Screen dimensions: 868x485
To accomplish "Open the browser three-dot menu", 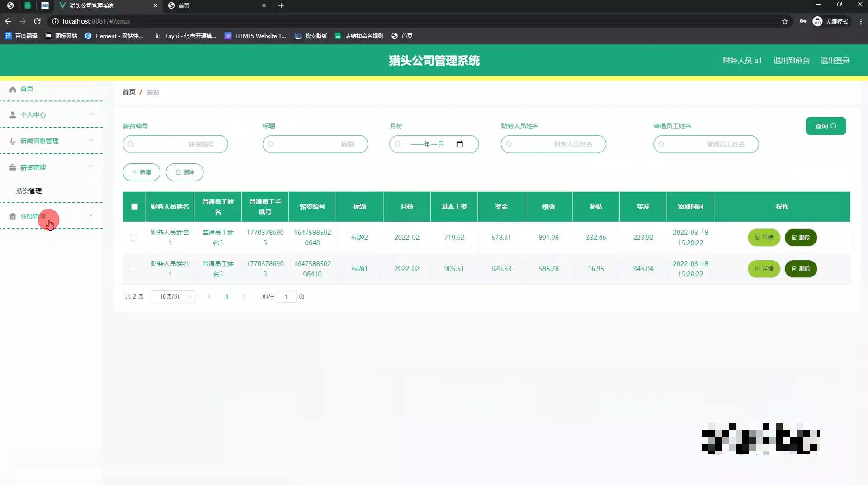I will click(861, 21).
